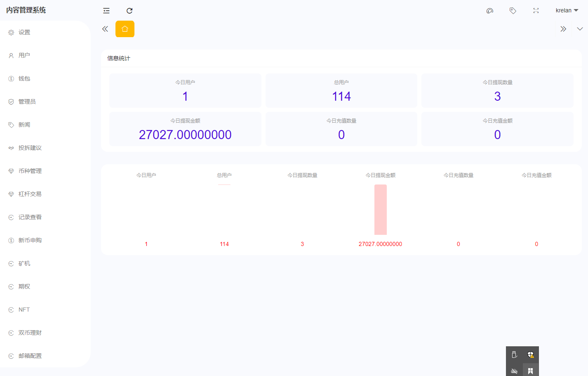Click the infinity icon beside 投拆建议
This screenshot has height=376, width=588.
[11, 148]
